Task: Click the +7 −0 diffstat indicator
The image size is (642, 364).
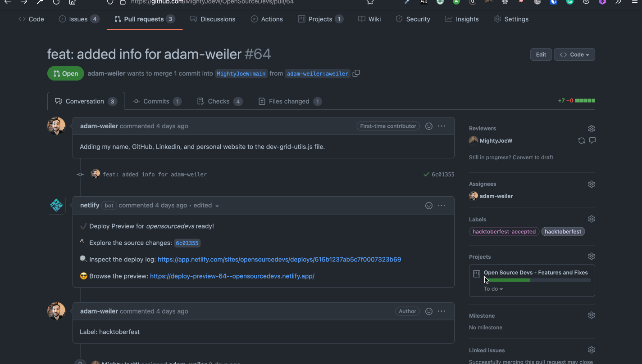Action: pos(576,101)
